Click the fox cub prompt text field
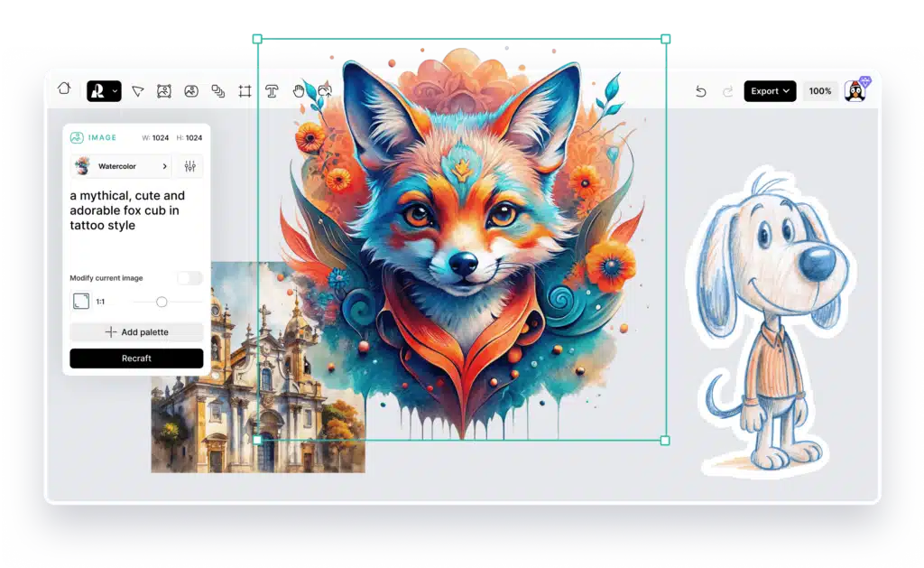The image size is (924, 568). 132,210
